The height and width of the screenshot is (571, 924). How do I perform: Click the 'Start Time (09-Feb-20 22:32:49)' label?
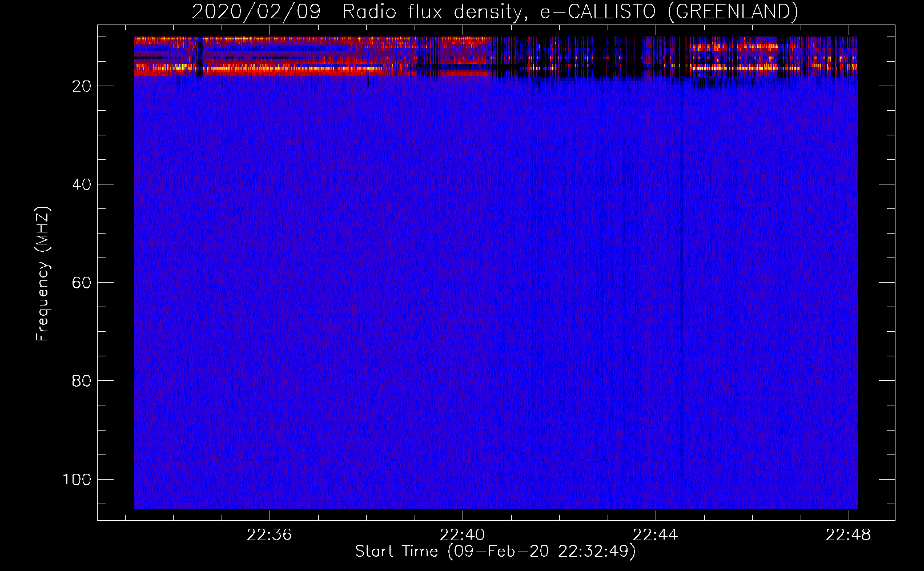click(x=495, y=552)
